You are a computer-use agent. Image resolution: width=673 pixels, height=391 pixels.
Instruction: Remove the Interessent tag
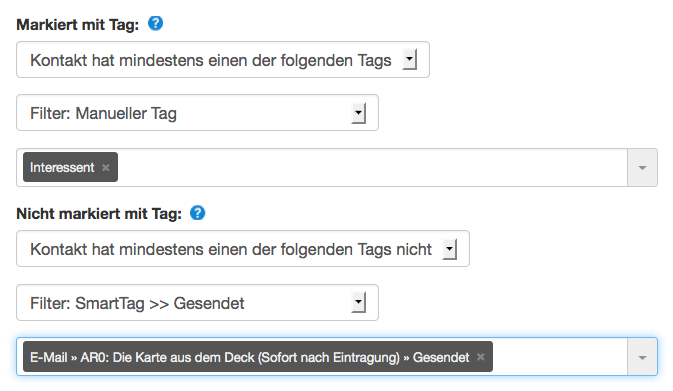coord(106,167)
